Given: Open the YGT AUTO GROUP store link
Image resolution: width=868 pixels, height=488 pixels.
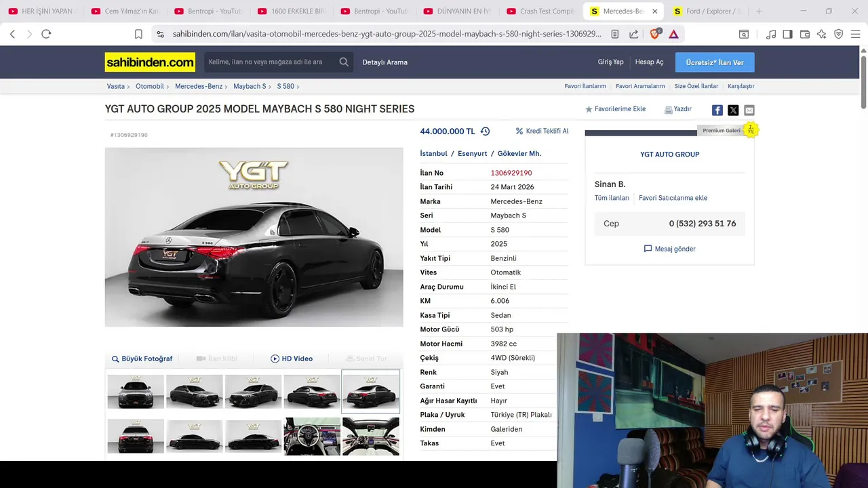Looking at the screenshot, I should [x=669, y=155].
